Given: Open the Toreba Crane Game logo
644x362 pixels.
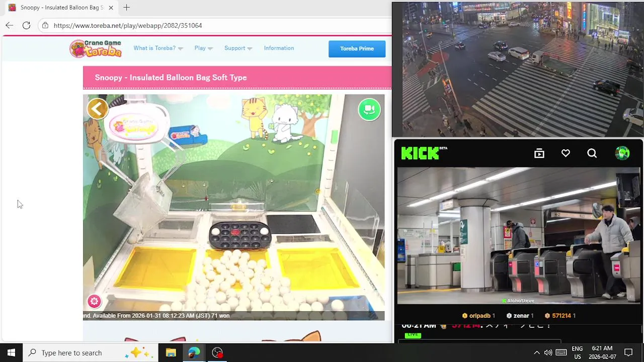Looking at the screenshot, I should tap(96, 49).
